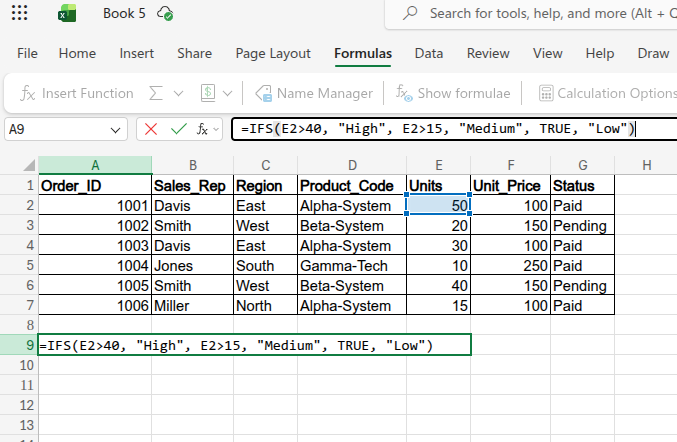This screenshot has height=442, width=677.
Task: Click the Unit_Price header cell
Action: (511, 185)
